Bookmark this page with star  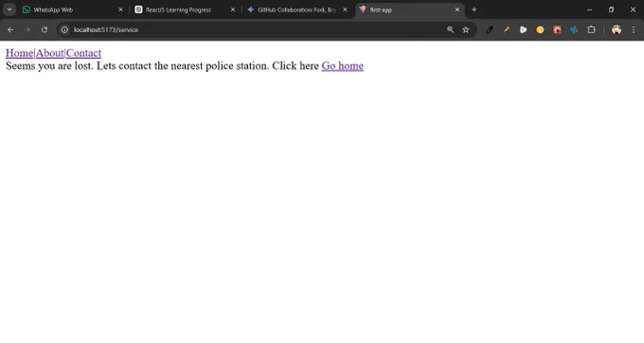[x=465, y=29]
